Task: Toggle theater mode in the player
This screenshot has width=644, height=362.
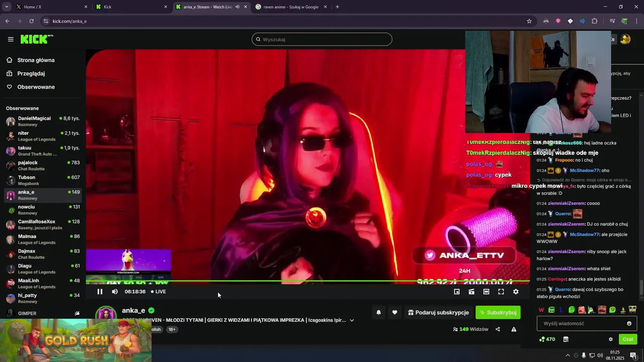Action: (486, 292)
